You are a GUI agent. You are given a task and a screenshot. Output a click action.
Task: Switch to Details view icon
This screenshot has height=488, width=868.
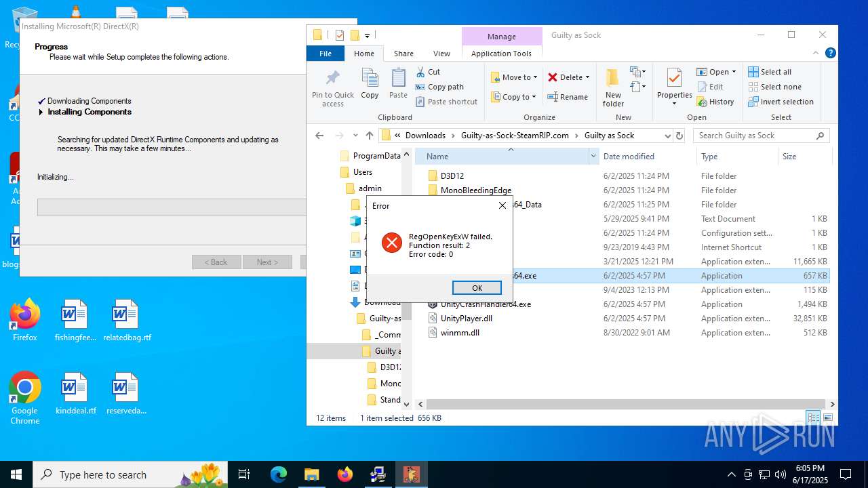coord(813,418)
